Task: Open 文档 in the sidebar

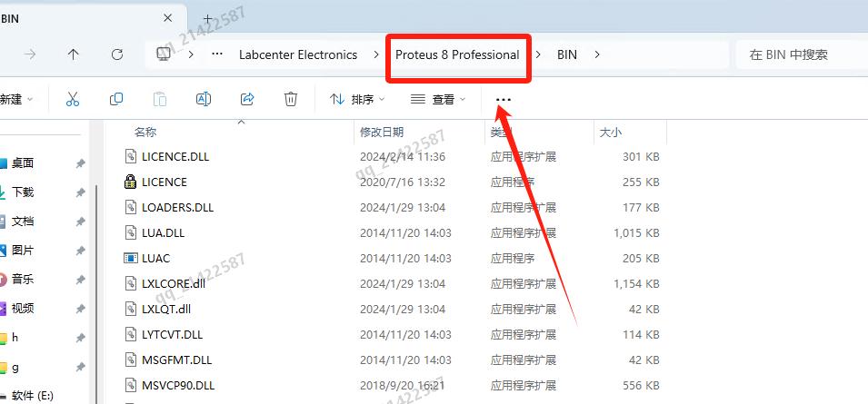Action: click(x=23, y=222)
